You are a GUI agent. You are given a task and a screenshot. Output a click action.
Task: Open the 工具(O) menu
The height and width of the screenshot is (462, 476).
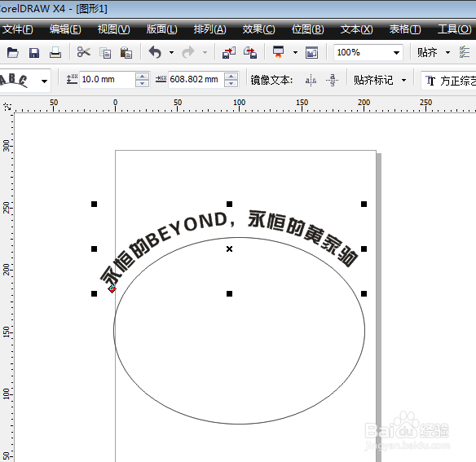[x=455, y=29]
